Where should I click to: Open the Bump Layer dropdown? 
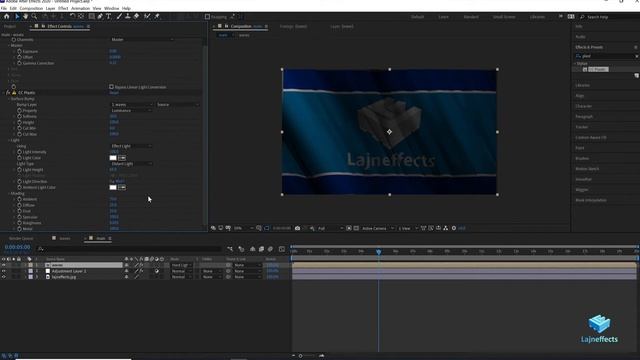131,104
